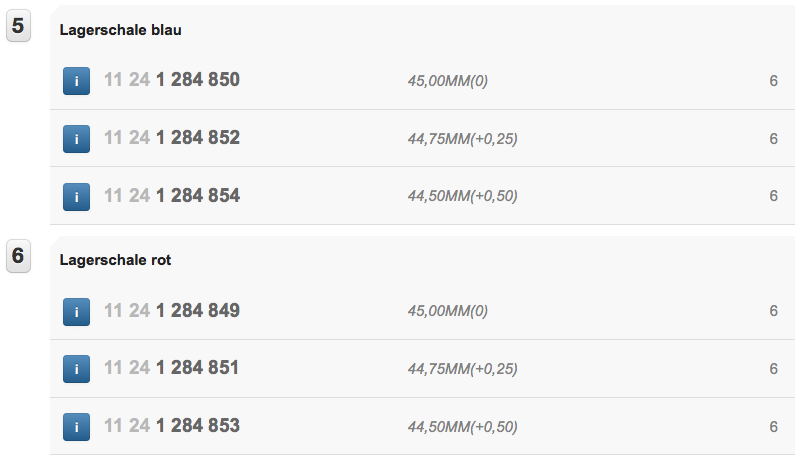Open part number 11 24 1 284 849
Viewport: 795px width, 462px height.
coord(172,310)
